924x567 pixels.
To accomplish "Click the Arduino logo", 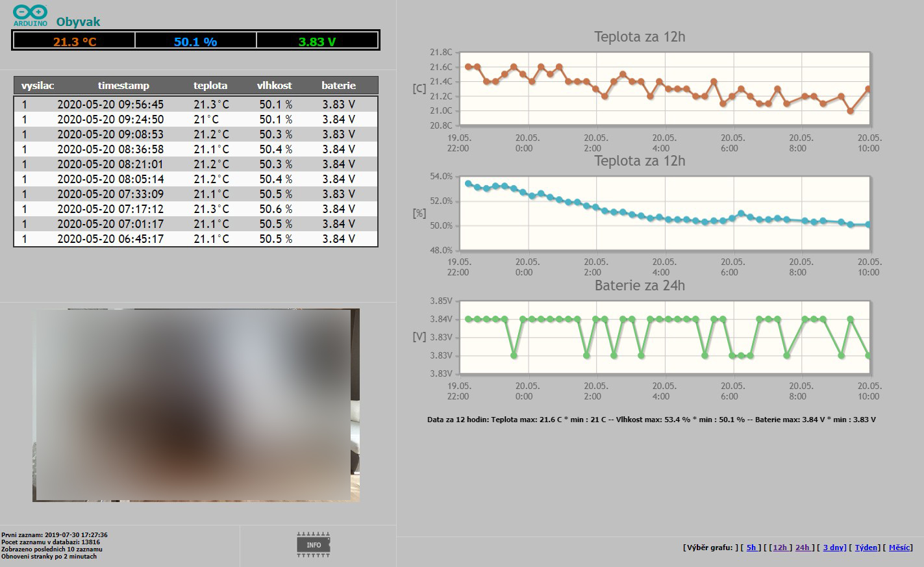I will (x=30, y=15).
